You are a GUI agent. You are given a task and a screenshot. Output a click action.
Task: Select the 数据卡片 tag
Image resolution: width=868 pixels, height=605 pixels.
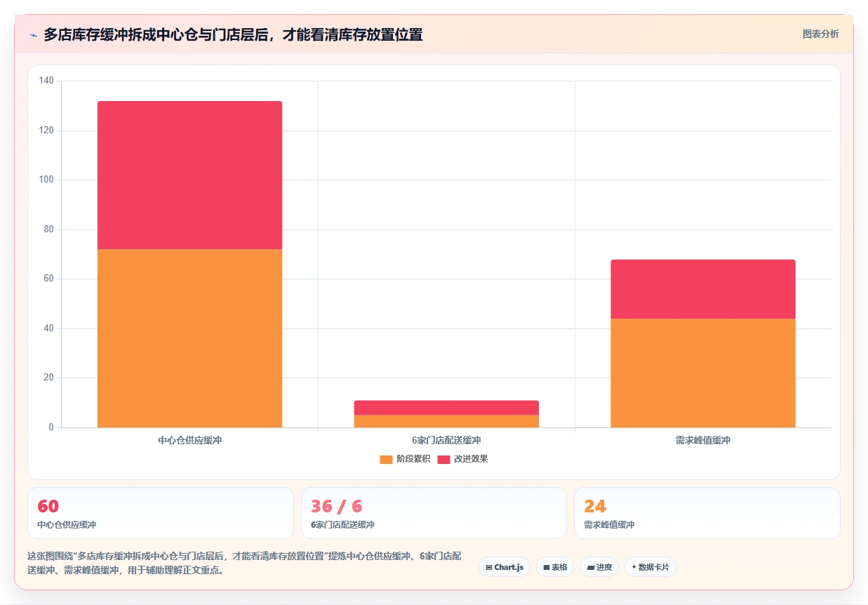point(650,567)
